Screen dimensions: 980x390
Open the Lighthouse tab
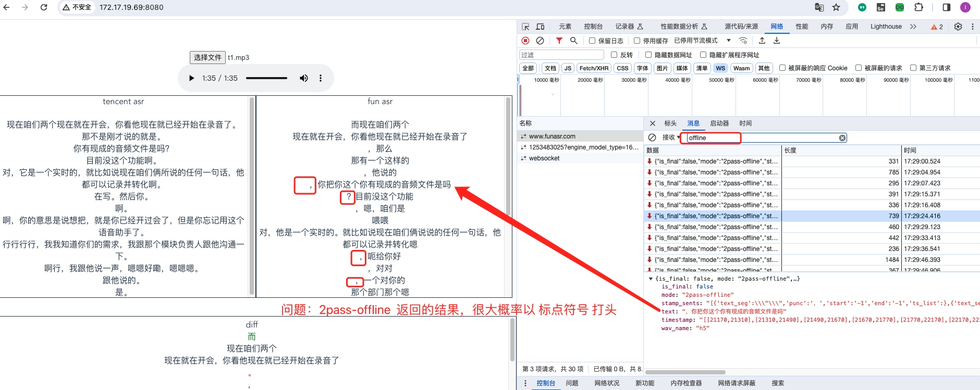[886, 27]
